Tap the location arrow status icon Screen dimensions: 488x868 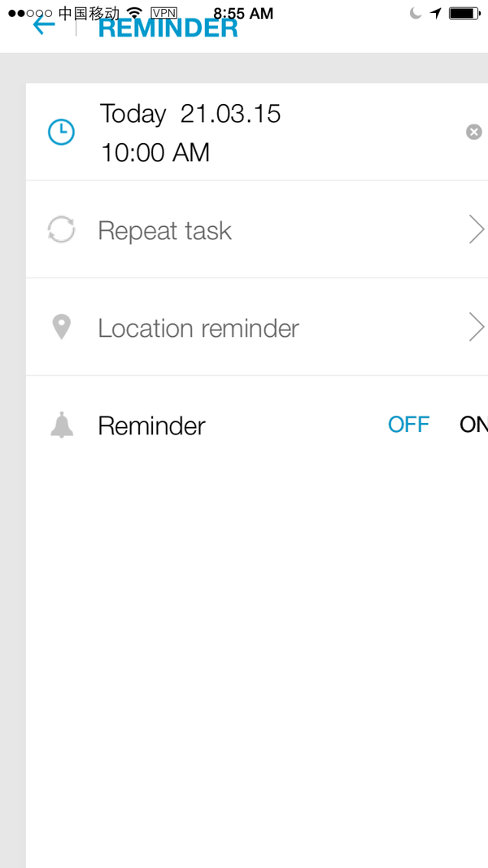tap(436, 13)
